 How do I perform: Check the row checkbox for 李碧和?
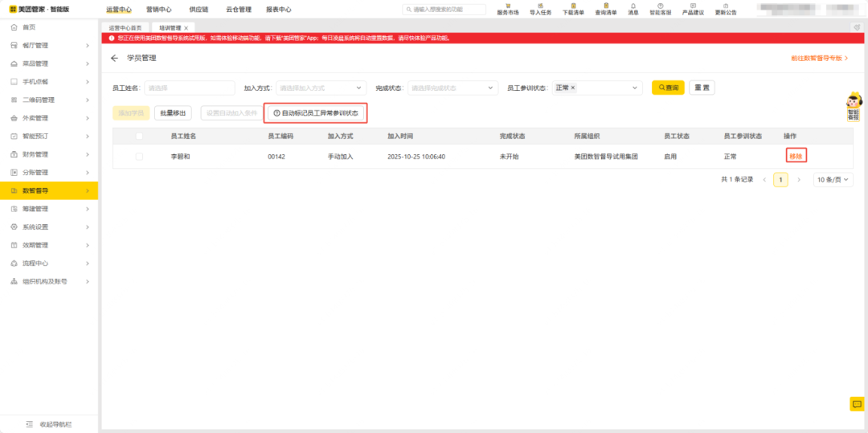click(139, 157)
